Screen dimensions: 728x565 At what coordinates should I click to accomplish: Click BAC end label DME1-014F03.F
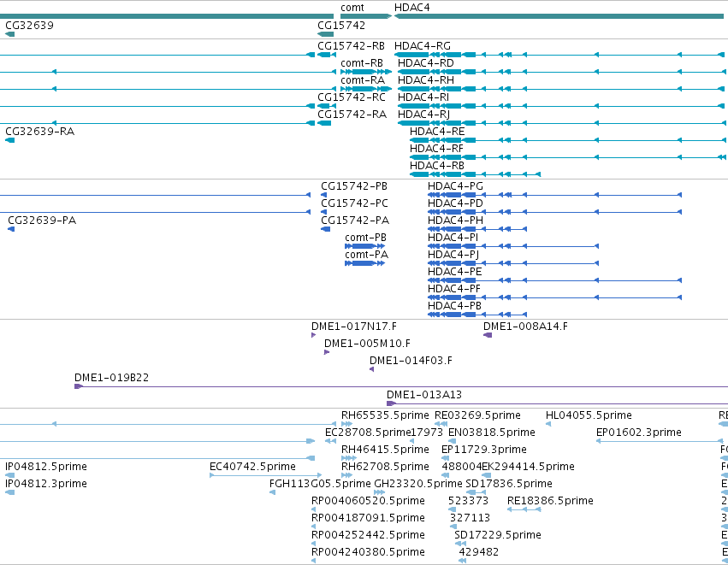411,362
